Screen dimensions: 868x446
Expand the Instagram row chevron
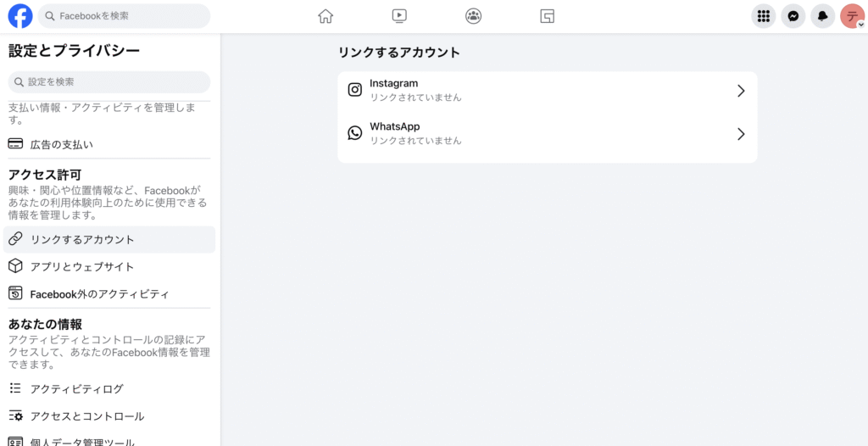(x=741, y=91)
